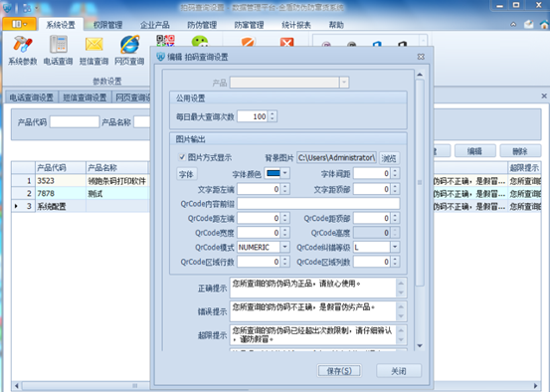Open the 字体颜色 dropdown arrow
Screen dimensions: 550x392
(285, 173)
